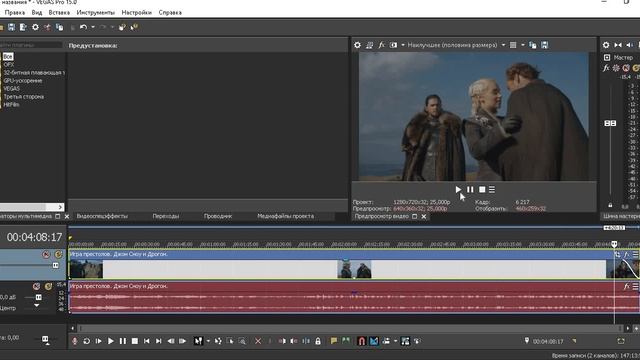This screenshot has width=640, height=360.
Task: Click Play From Start in the transport bar
Action: coord(98,341)
